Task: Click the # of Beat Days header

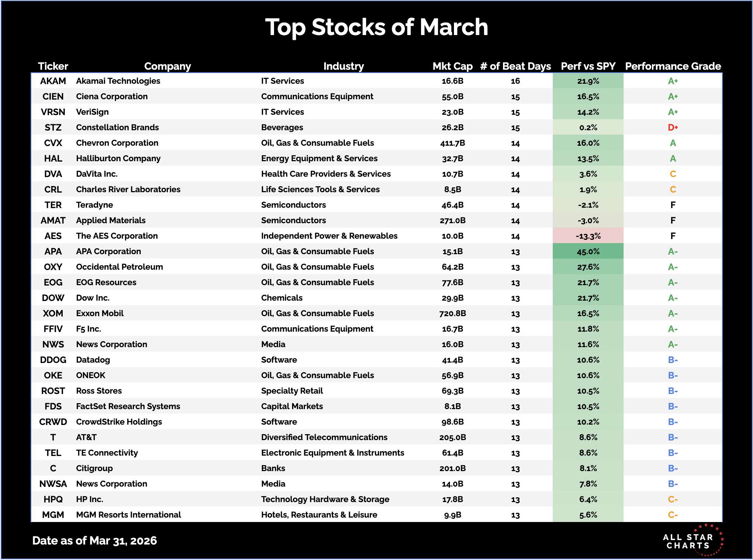Action: click(x=515, y=66)
